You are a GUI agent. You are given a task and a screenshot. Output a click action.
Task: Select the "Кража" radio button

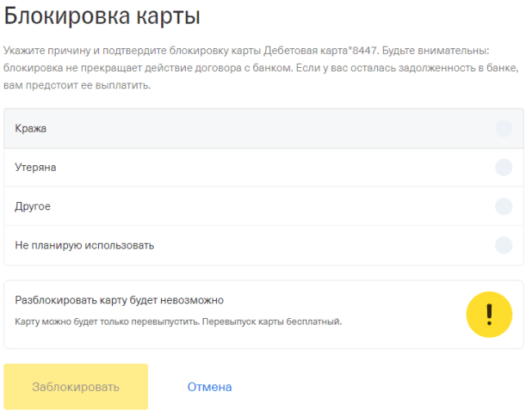[503, 128]
